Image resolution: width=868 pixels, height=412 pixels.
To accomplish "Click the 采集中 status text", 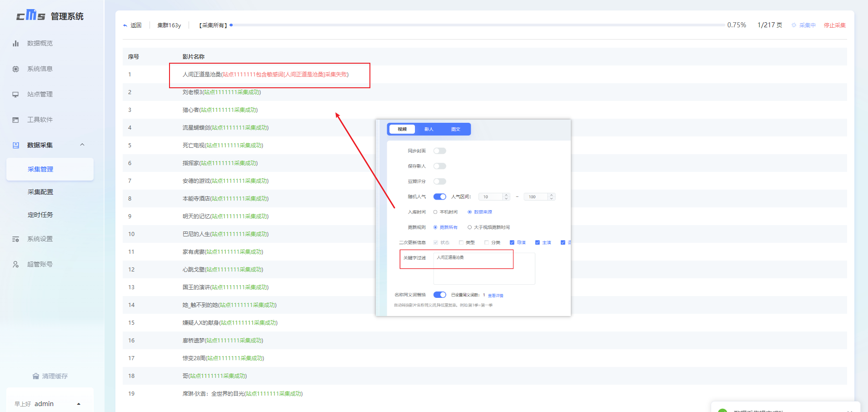I will [x=808, y=25].
